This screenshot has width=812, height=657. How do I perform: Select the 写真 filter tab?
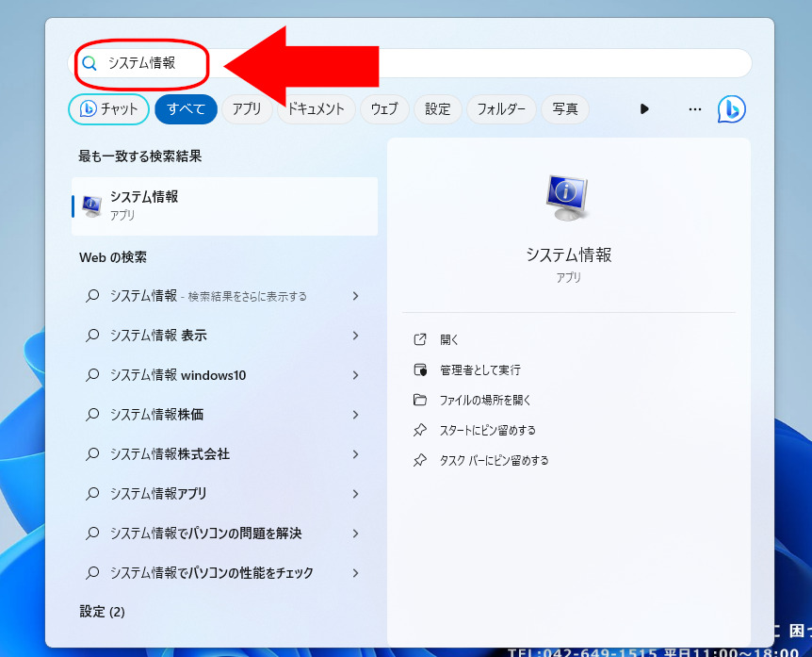[565, 109]
